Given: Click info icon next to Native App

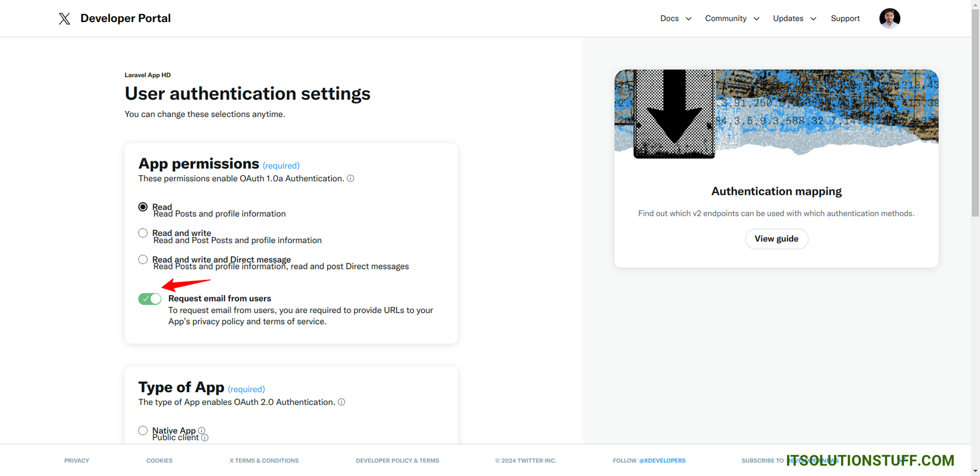Looking at the screenshot, I should point(202,431).
